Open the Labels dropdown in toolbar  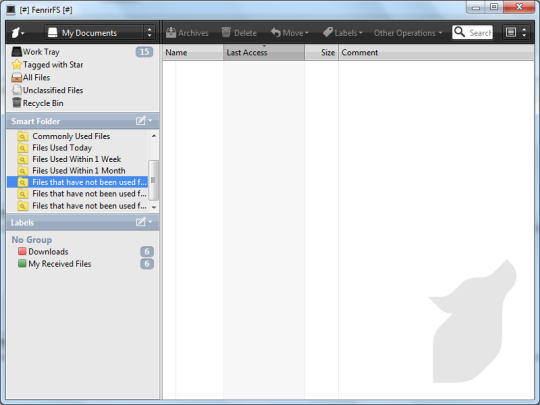pos(342,33)
